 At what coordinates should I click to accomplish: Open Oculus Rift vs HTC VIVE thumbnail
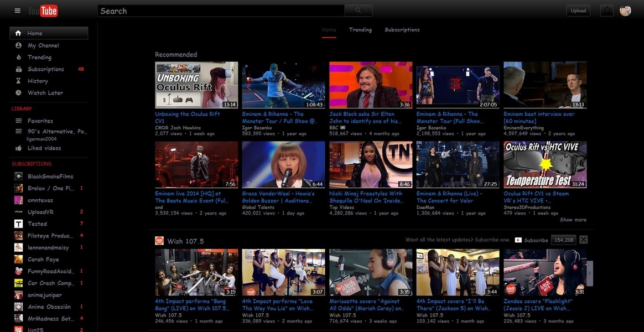[545, 165]
